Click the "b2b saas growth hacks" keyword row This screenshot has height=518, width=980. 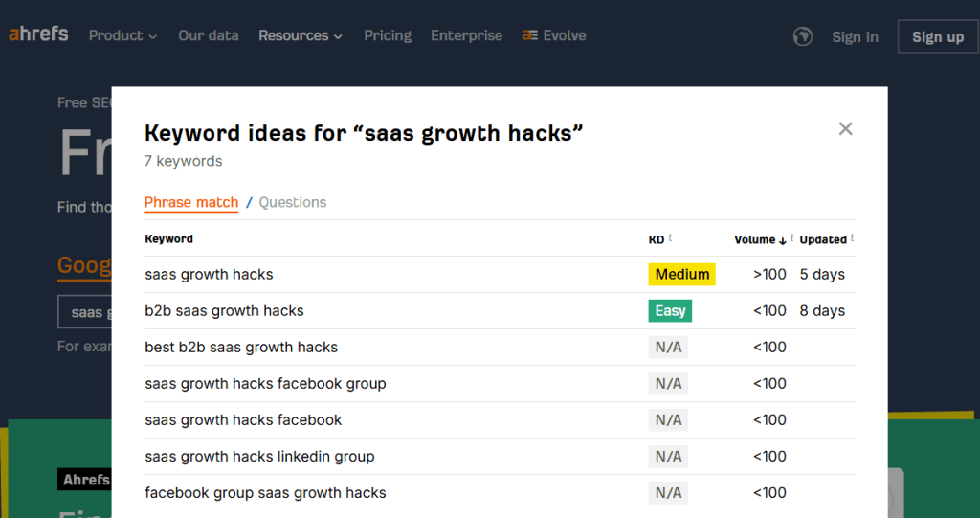pyautogui.click(x=225, y=311)
